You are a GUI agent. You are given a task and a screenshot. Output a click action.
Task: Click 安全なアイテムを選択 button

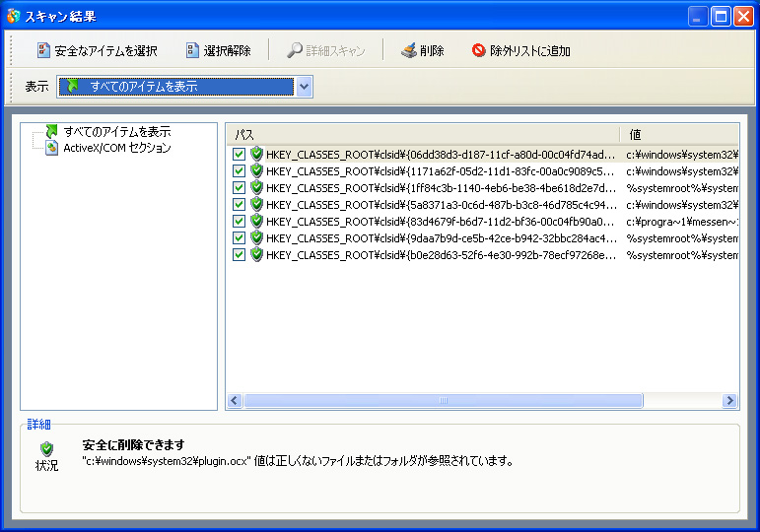pos(98,50)
